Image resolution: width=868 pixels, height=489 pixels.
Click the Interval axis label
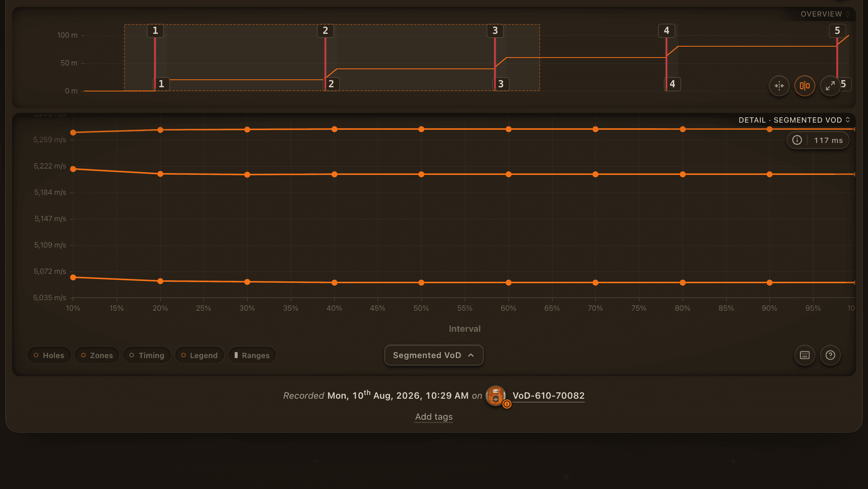point(464,329)
